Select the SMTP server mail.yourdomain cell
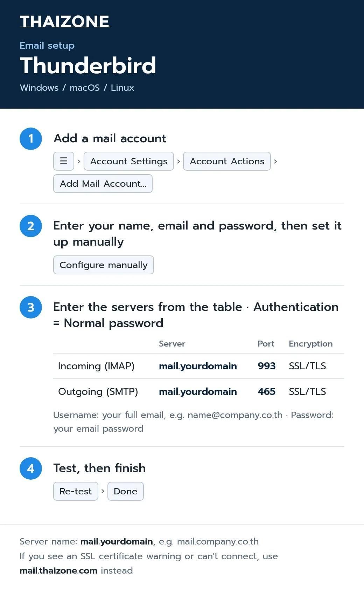The height and width of the screenshot is (589, 364). pos(198,392)
